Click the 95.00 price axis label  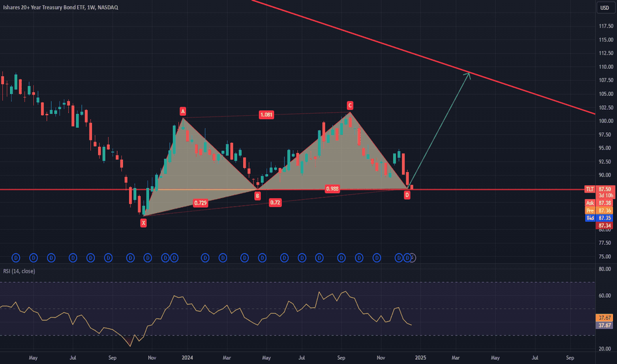605,148
